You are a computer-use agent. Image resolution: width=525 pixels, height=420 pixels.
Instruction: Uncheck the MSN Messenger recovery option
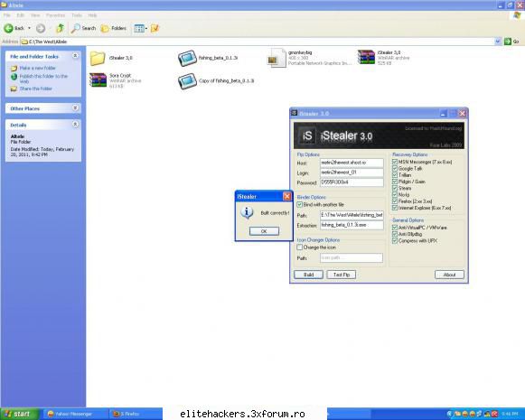coord(395,162)
